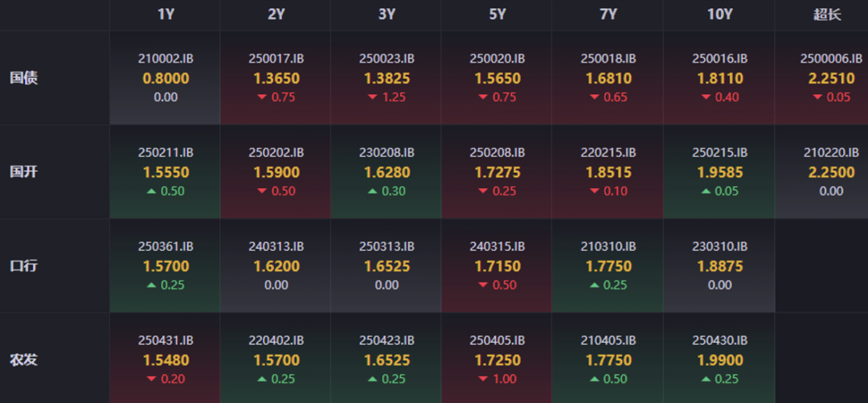Select the 超长 column header
The width and height of the screenshot is (868, 403).
[x=827, y=14]
